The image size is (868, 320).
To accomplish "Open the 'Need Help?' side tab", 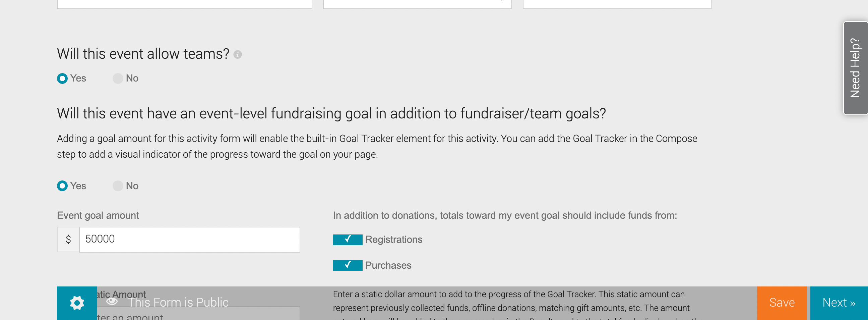I will pos(855,68).
